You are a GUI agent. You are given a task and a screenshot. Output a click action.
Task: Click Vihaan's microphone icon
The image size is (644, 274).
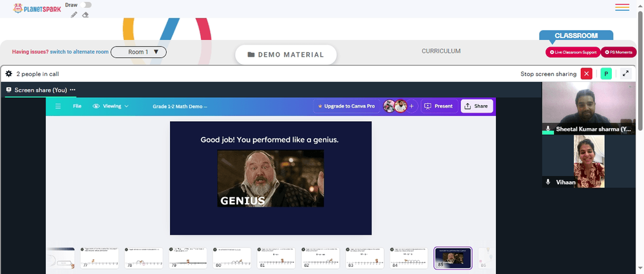coord(548,182)
